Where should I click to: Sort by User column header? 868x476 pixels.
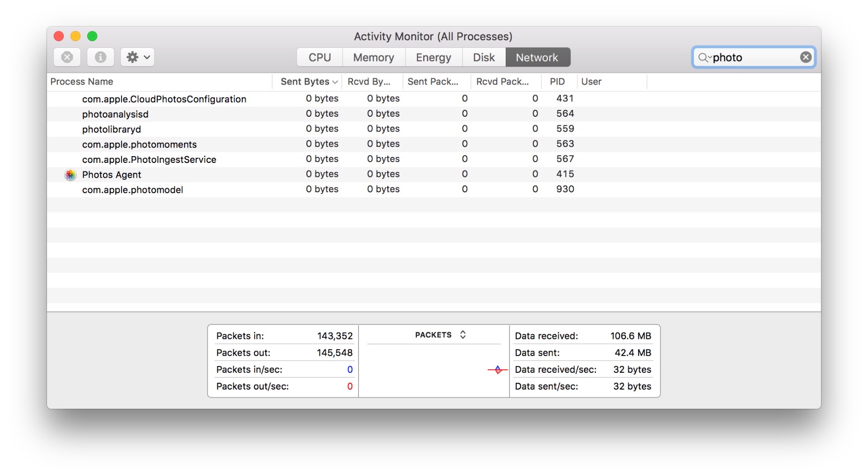tap(591, 82)
